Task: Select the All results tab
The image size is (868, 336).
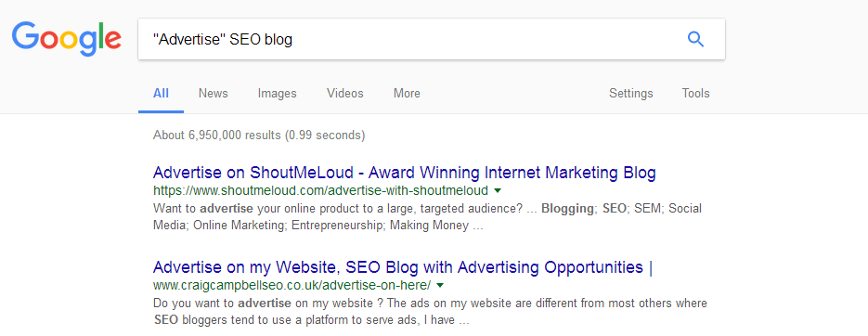Action: pos(162,94)
